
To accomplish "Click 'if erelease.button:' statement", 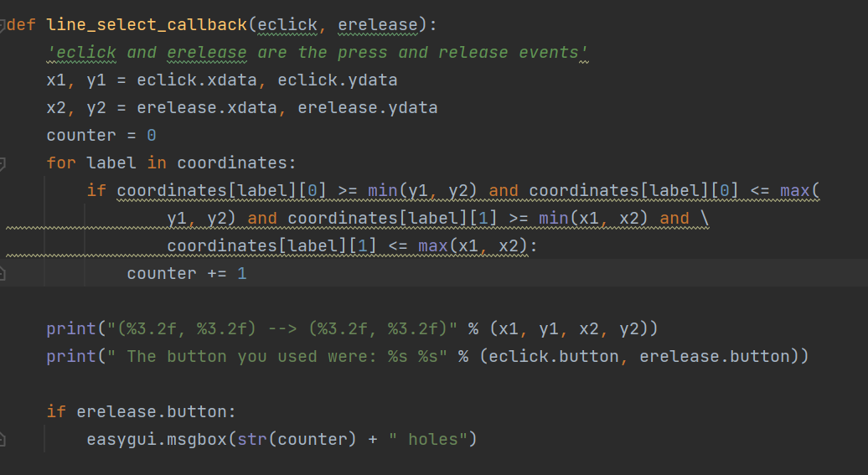I will [x=141, y=412].
